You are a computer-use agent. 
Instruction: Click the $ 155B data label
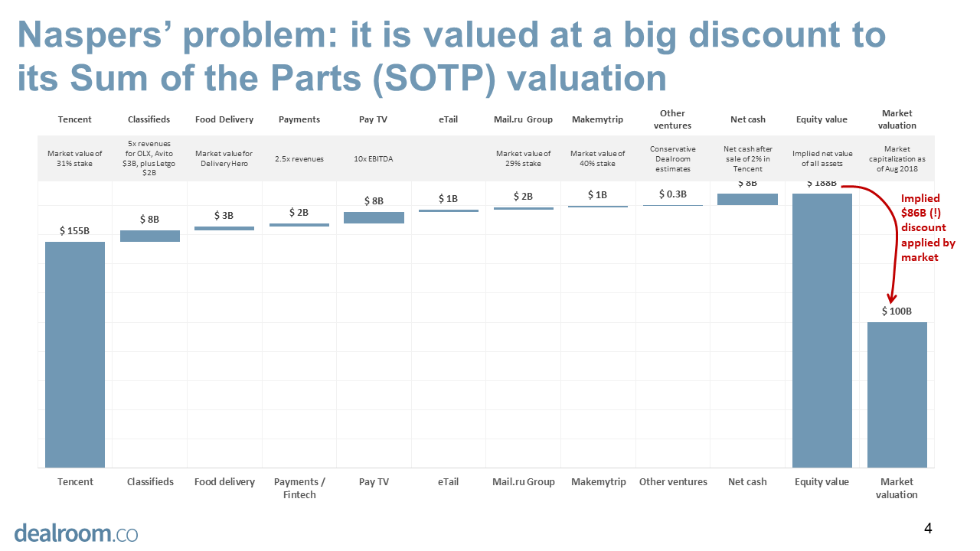[74, 230]
